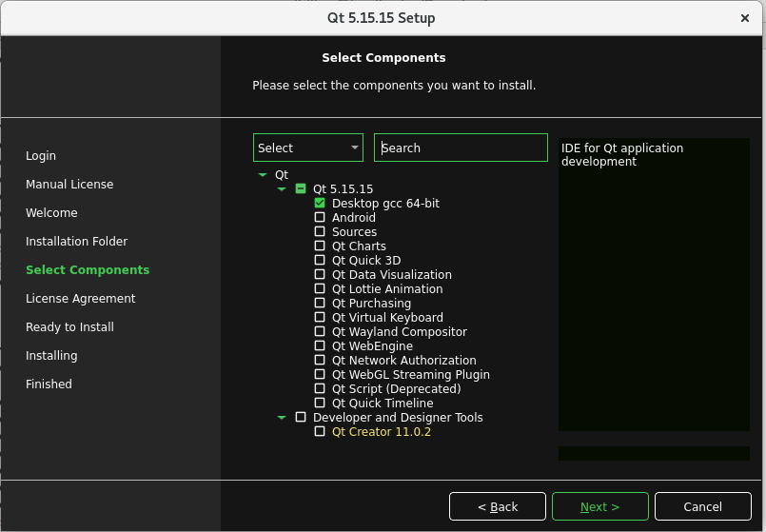
Task: Toggle the Qt 5.15.15 partial checkbox
Action: click(x=301, y=188)
